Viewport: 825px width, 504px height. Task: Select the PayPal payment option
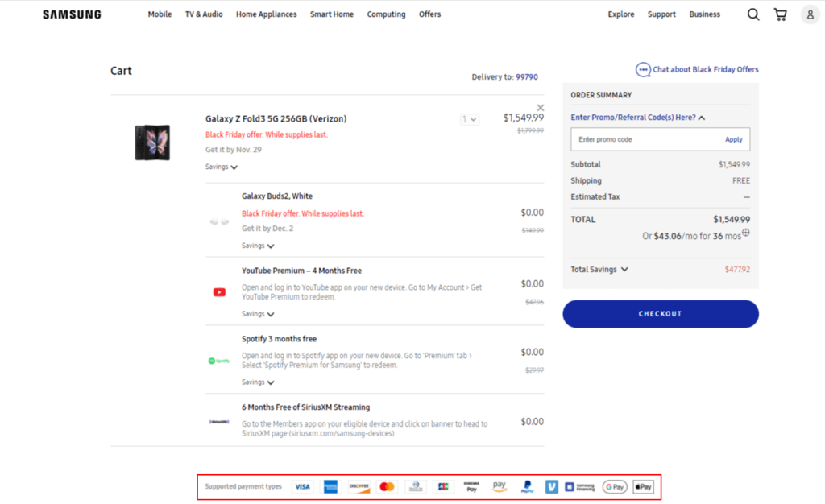(526, 486)
